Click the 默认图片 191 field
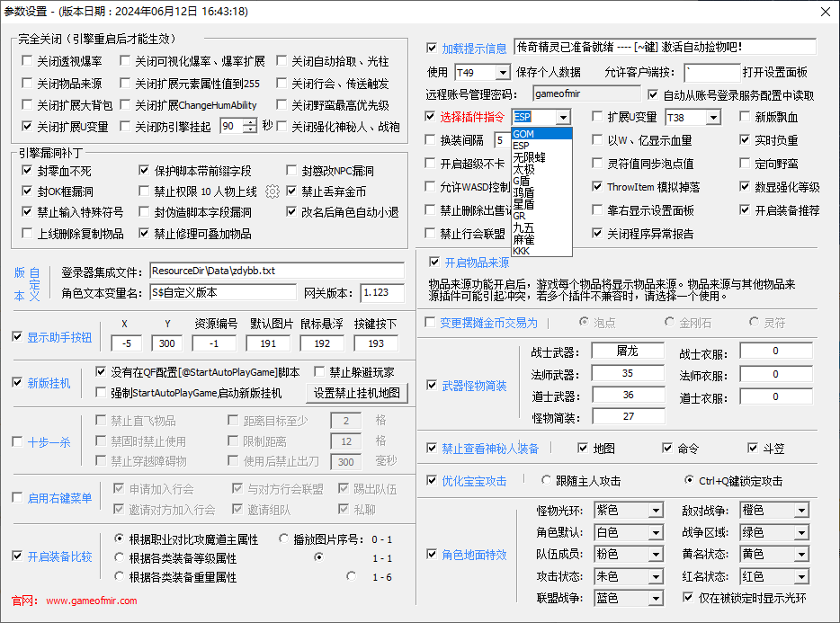Image resolution: width=840 pixels, height=623 pixels. click(268, 343)
